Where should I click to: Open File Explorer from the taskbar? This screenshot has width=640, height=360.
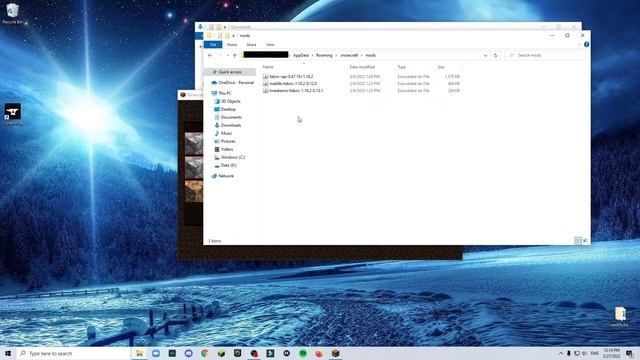(140, 353)
